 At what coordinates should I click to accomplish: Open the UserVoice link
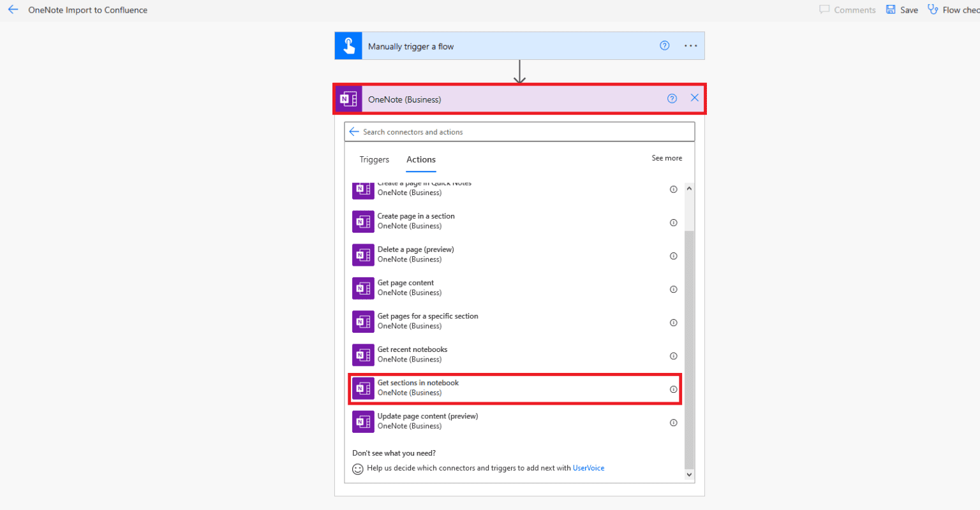[588, 467]
